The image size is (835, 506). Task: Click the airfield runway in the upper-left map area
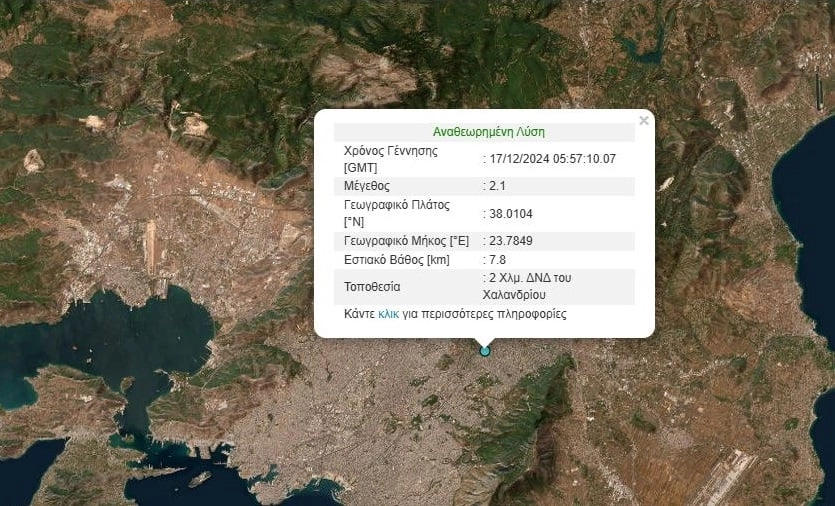(151, 245)
